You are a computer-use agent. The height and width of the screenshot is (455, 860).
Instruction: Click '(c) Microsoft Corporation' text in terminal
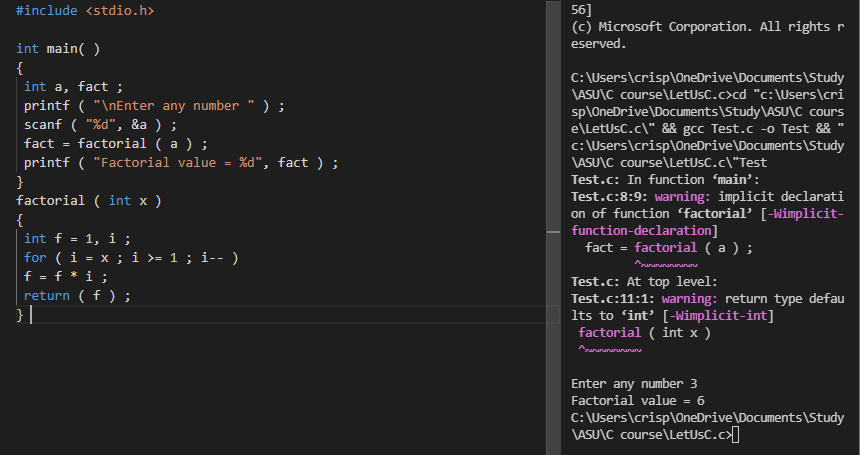click(x=662, y=26)
